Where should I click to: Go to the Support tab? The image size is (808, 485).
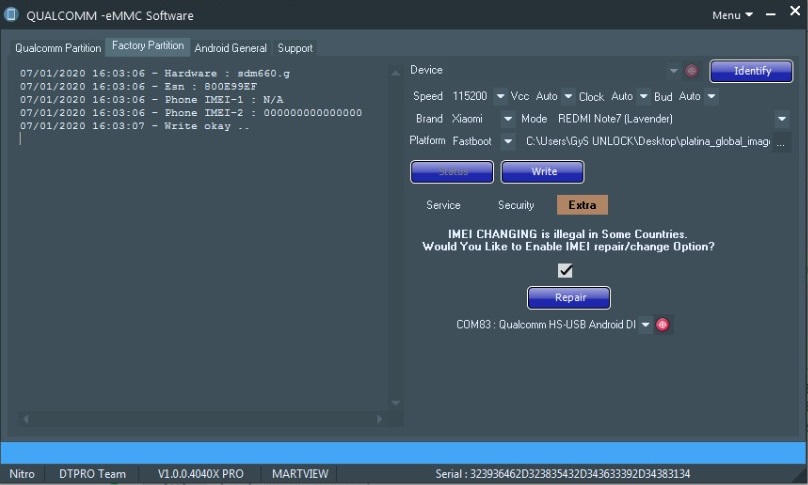(295, 48)
